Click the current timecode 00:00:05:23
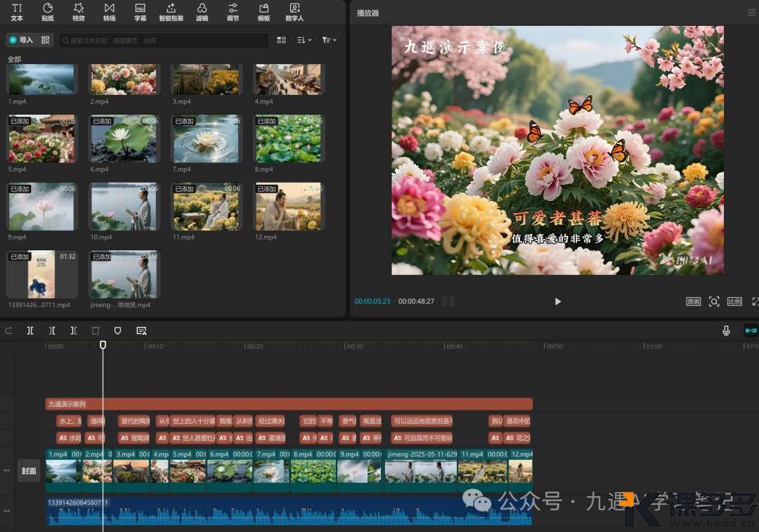 pos(372,301)
